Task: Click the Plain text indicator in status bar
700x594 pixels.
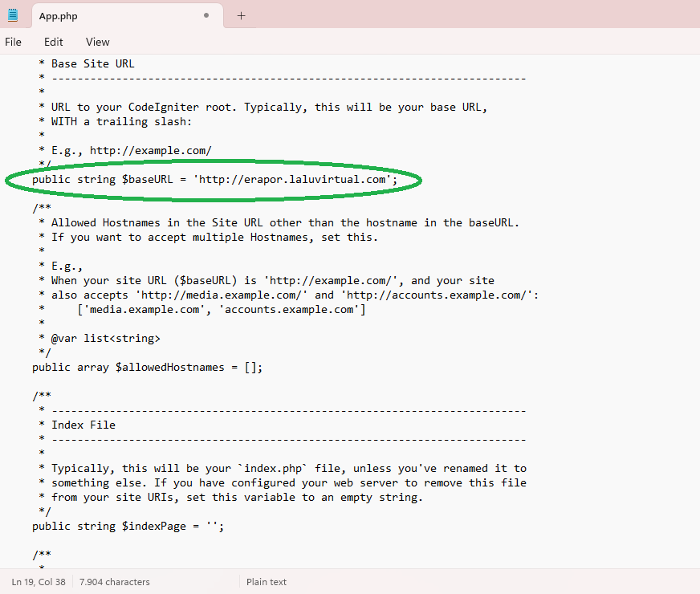Action: tap(266, 582)
